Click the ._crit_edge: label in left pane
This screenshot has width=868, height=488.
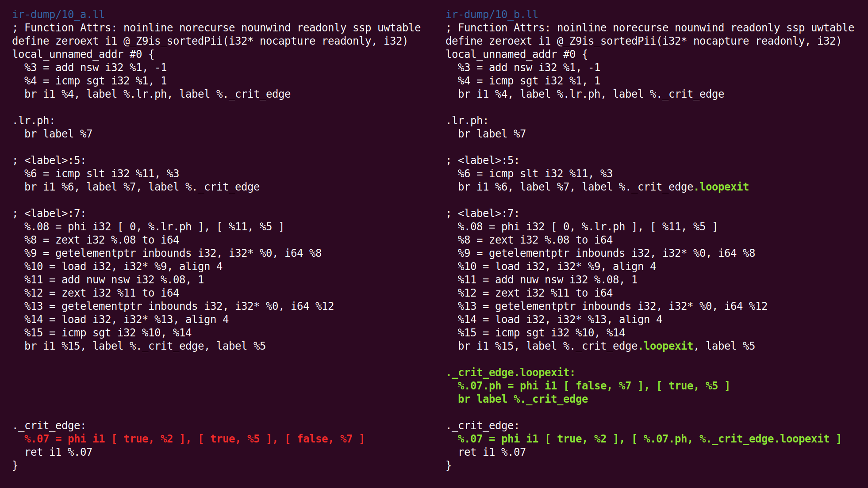point(49,426)
